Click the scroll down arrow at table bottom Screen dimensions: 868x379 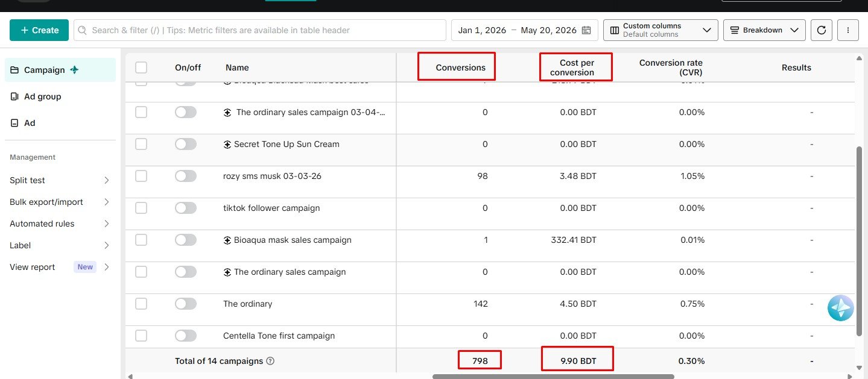(x=859, y=368)
